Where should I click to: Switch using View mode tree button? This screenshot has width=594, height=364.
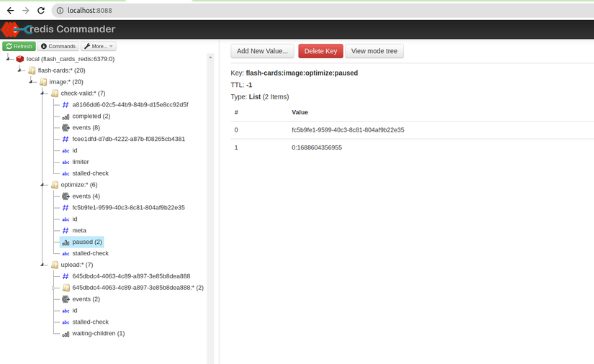(x=374, y=51)
